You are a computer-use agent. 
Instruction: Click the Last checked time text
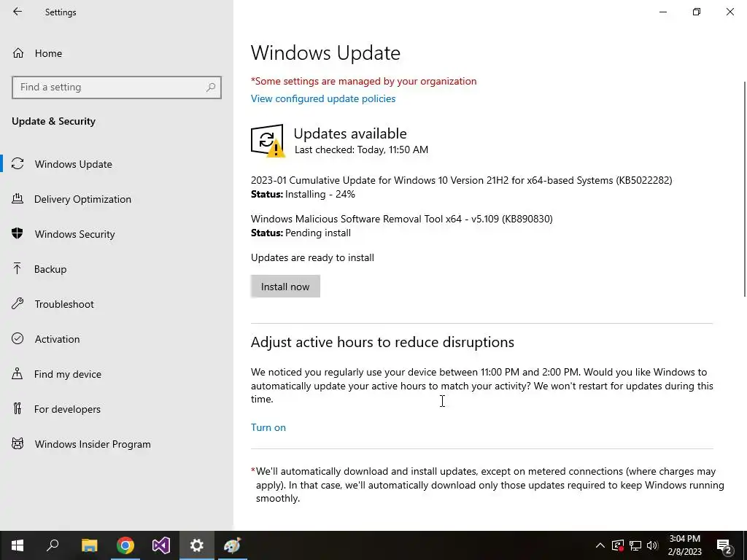click(x=361, y=150)
